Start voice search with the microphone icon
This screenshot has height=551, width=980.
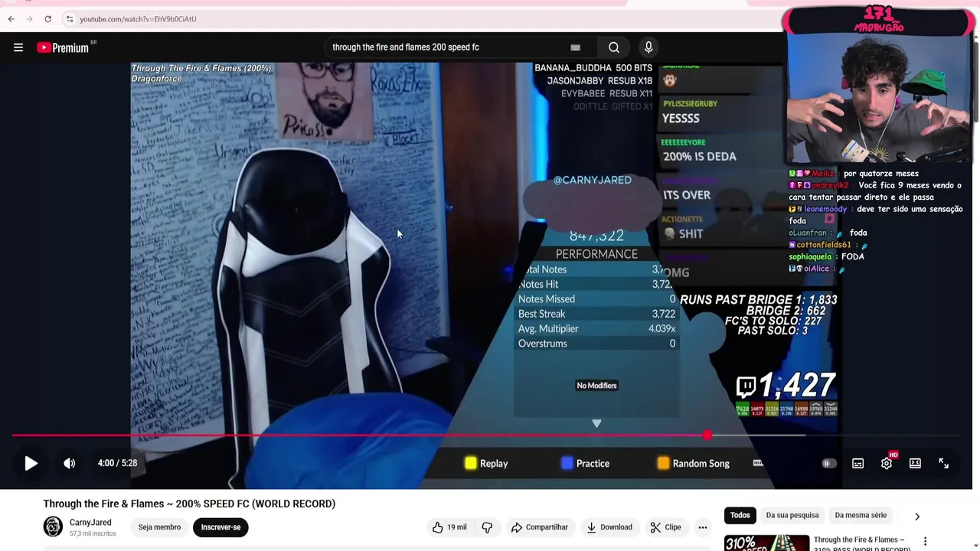pyautogui.click(x=648, y=47)
